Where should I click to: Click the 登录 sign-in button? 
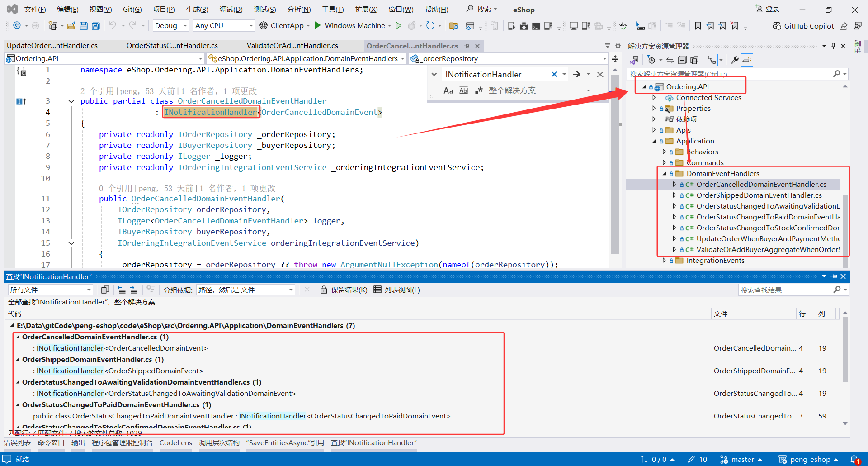[x=767, y=9]
